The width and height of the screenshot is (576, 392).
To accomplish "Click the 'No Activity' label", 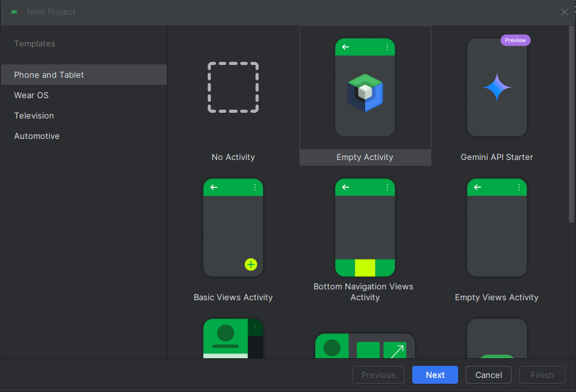I will 233,157.
